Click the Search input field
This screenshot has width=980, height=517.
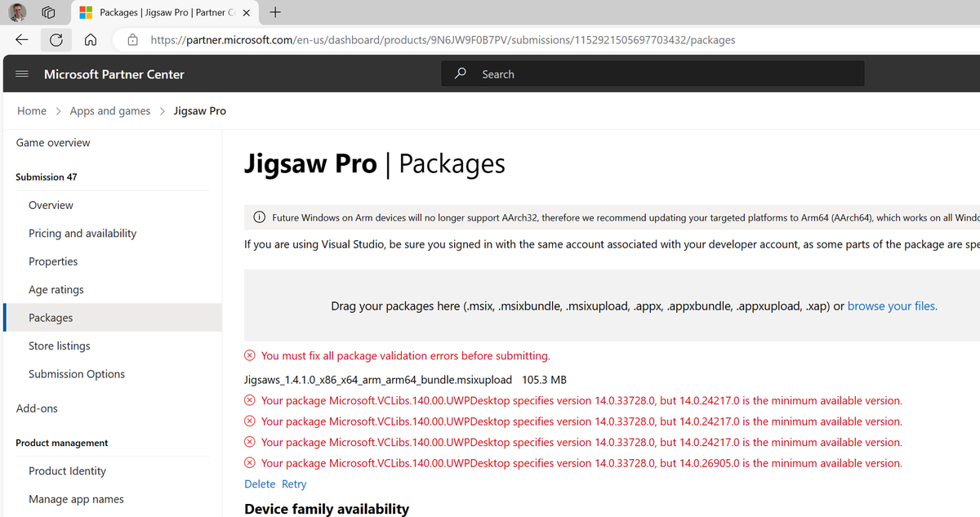[x=653, y=74]
